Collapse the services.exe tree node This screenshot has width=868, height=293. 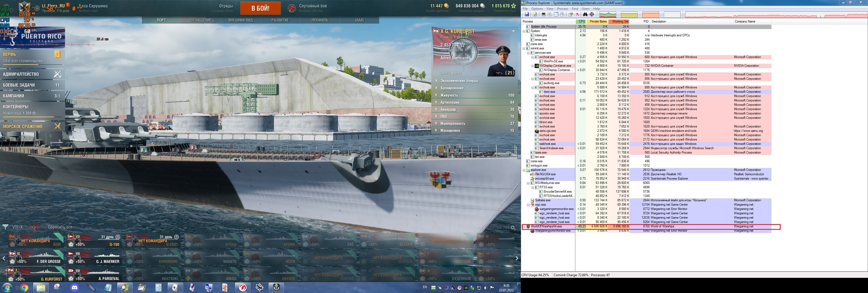[528, 53]
